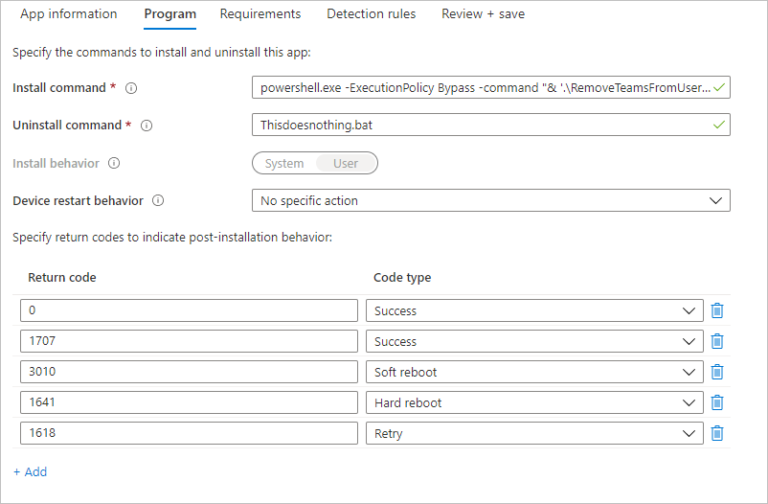Select User install behavior
This screenshot has width=768, height=504.
(346, 163)
